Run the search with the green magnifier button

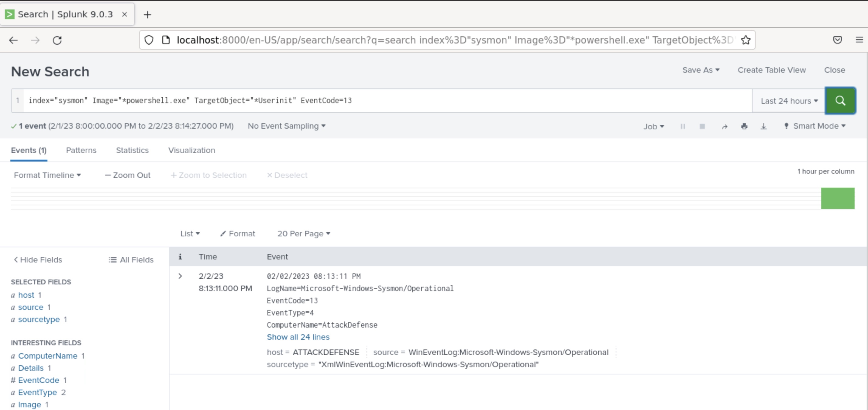(840, 100)
